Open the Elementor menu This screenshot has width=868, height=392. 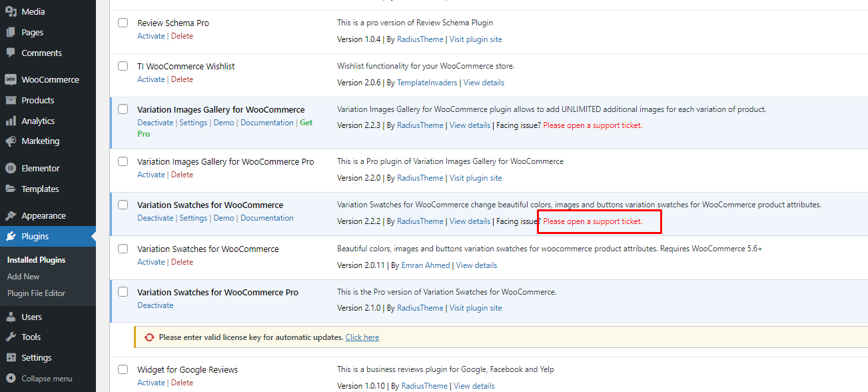48,168
